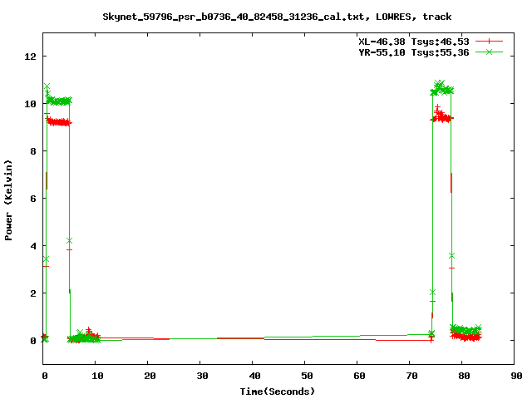Click x-axis tick label 50
532x399 pixels.
pos(307,376)
